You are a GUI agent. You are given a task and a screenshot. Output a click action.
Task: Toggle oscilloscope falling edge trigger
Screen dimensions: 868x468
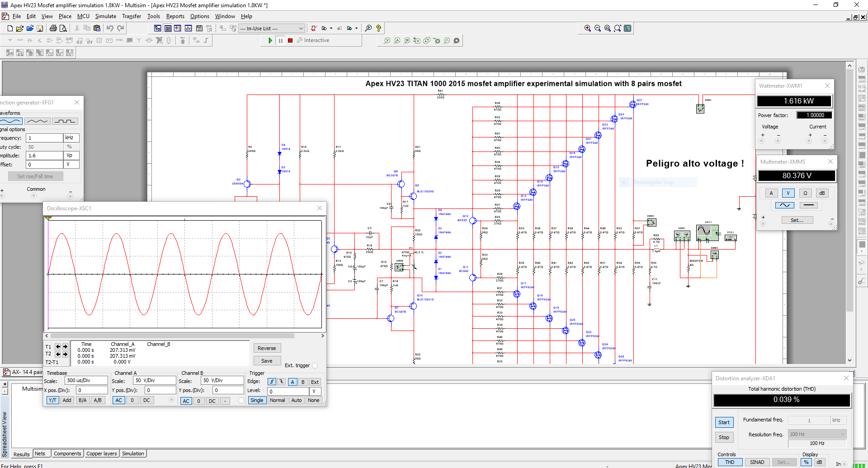pos(281,382)
